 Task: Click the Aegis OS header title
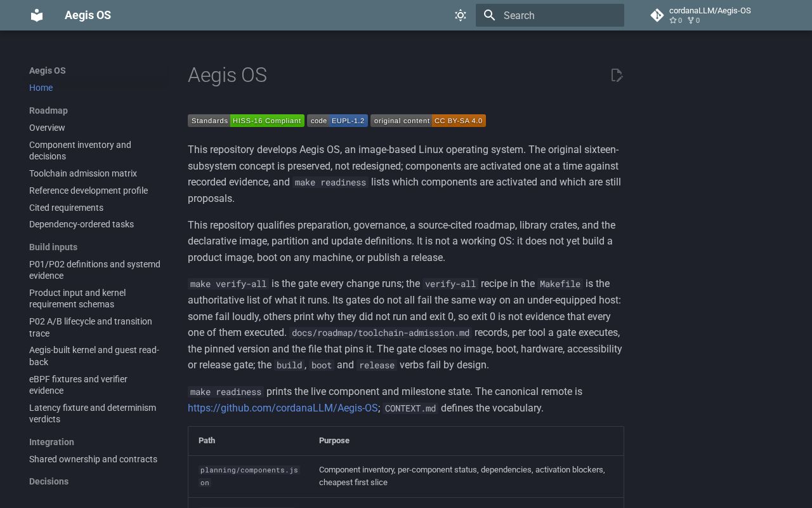pyautogui.click(x=88, y=15)
